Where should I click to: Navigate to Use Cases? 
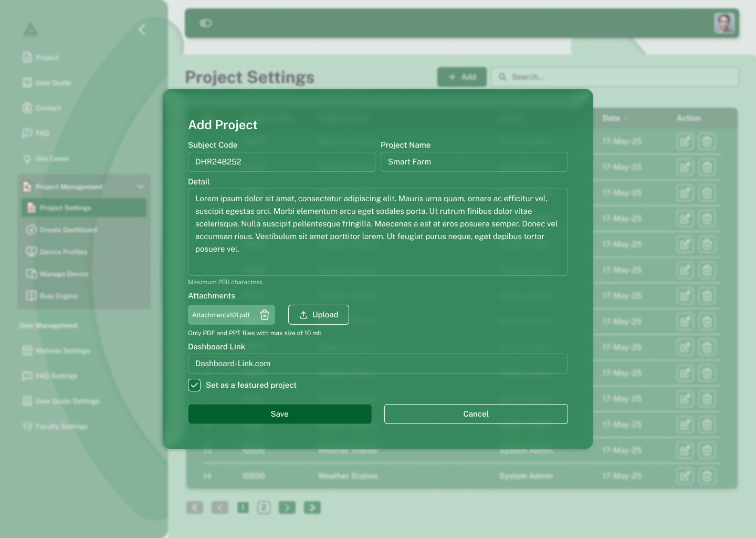click(x=46, y=158)
